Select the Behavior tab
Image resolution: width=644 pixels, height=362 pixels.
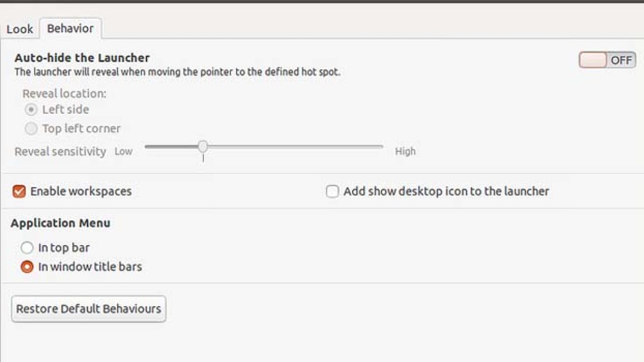pyautogui.click(x=70, y=28)
